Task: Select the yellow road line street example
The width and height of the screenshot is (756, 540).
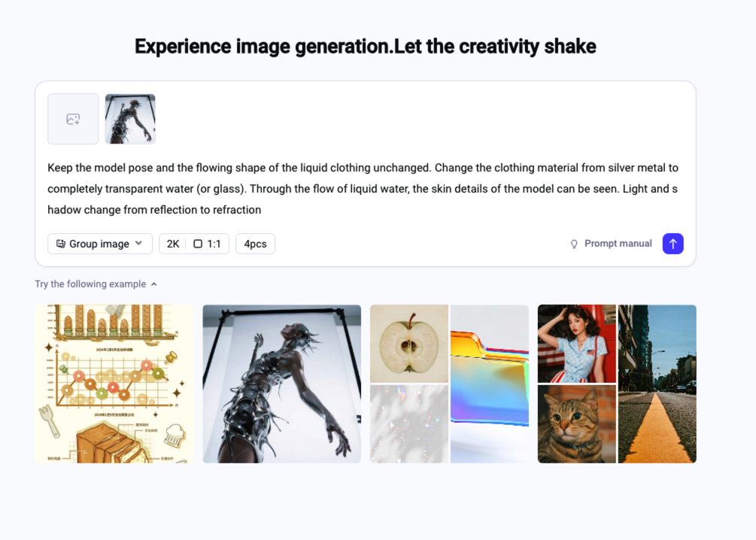Action: click(x=657, y=384)
